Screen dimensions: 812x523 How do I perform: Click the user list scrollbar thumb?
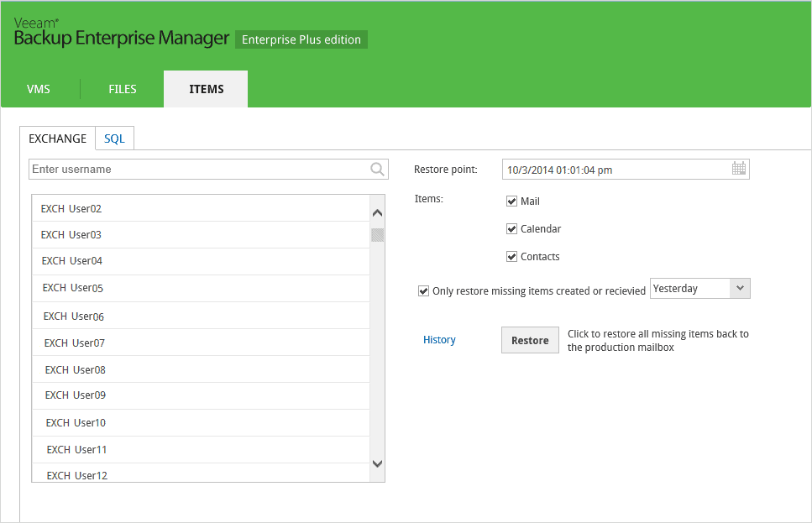[x=378, y=234]
